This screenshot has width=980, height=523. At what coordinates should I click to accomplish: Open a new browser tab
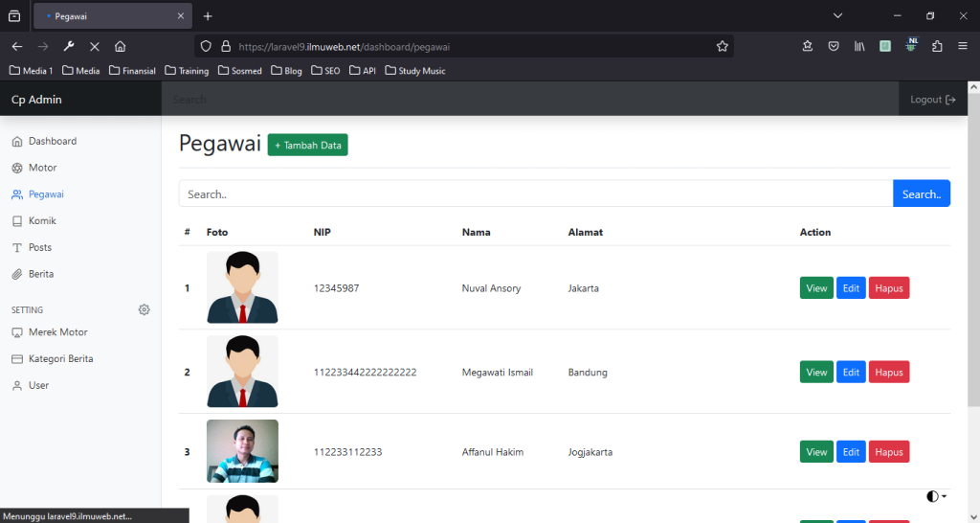point(208,16)
